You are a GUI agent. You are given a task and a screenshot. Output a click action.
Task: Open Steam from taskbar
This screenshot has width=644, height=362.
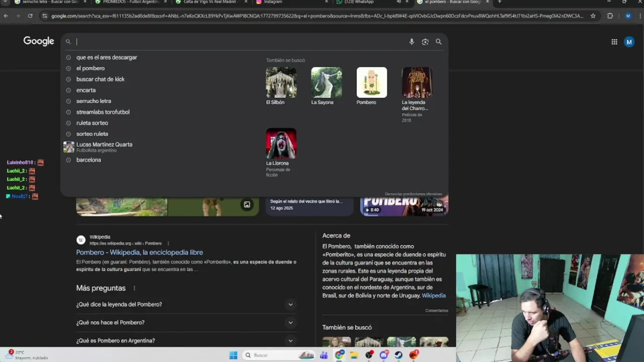pyautogui.click(x=398, y=355)
